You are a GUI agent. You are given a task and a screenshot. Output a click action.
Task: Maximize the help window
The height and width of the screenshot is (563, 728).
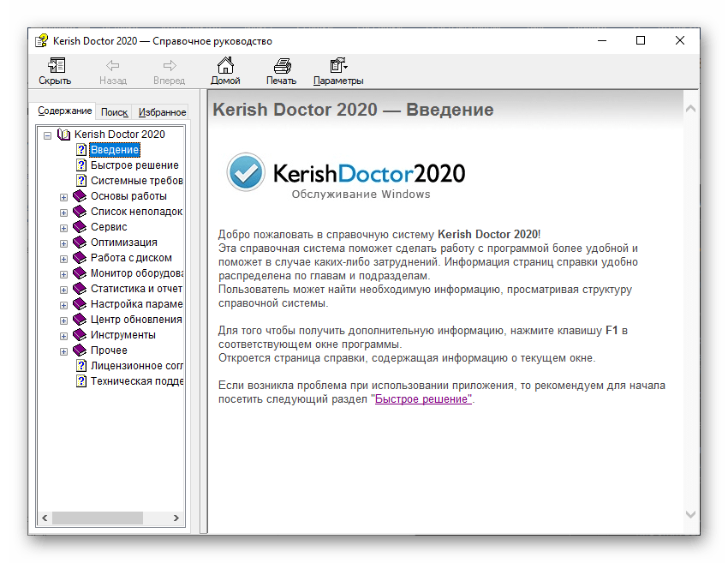(x=641, y=41)
